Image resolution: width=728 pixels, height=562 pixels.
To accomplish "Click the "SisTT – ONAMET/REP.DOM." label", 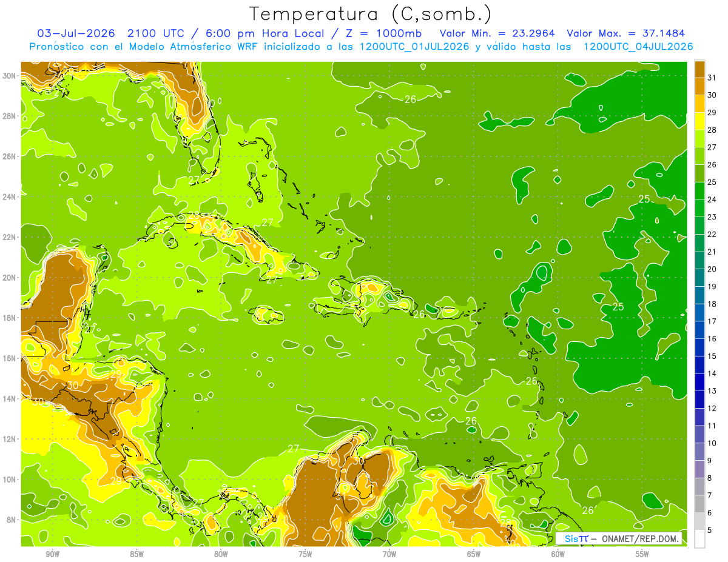I will tap(619, 538).
